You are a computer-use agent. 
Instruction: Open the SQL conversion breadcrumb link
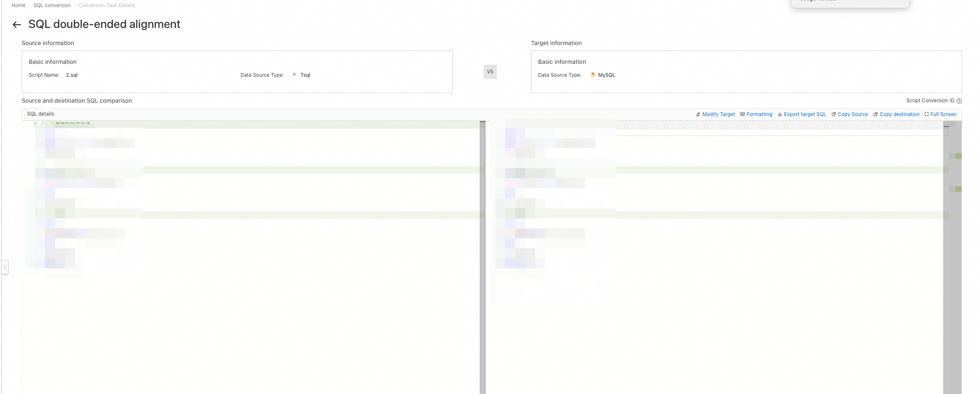52,5
